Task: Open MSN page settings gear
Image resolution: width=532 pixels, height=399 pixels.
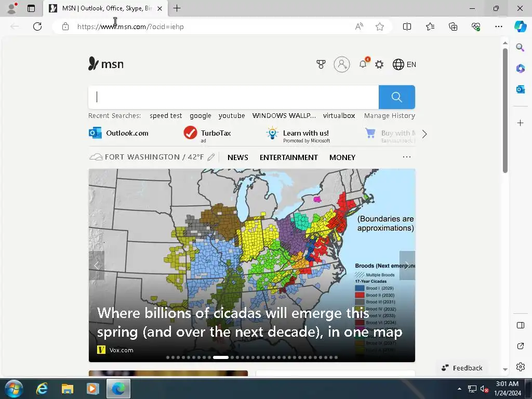Action: [379, 64]
